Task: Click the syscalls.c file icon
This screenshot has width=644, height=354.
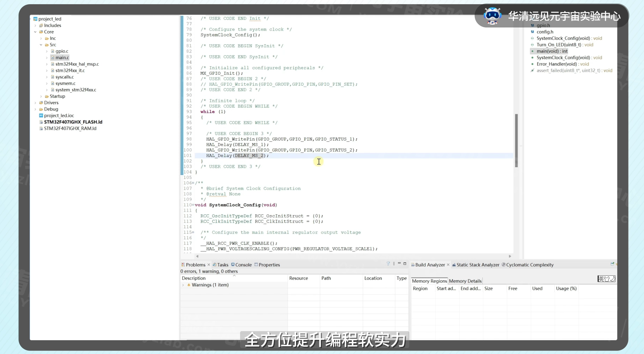Action: coord(53,77)
